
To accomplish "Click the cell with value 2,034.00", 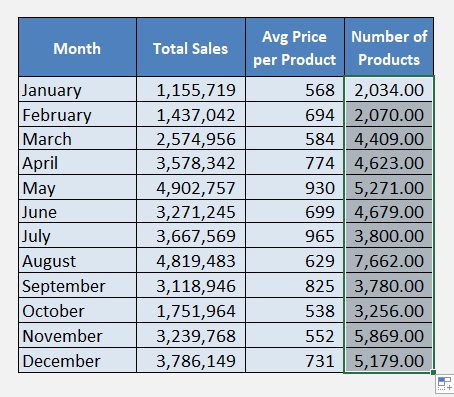I will 389,89.
